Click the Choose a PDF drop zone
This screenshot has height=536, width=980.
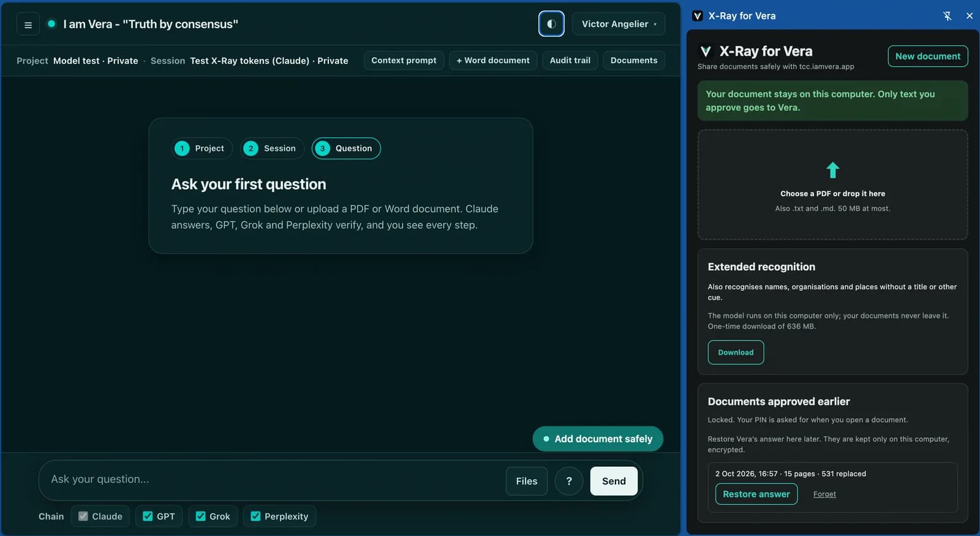(x=832, y=184)
